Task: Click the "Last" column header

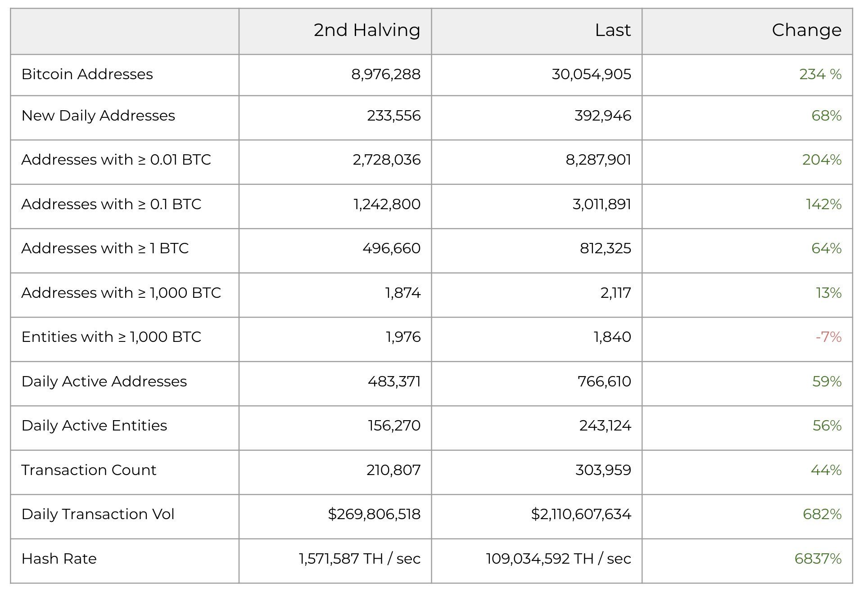Action: [x=612, y=30]
